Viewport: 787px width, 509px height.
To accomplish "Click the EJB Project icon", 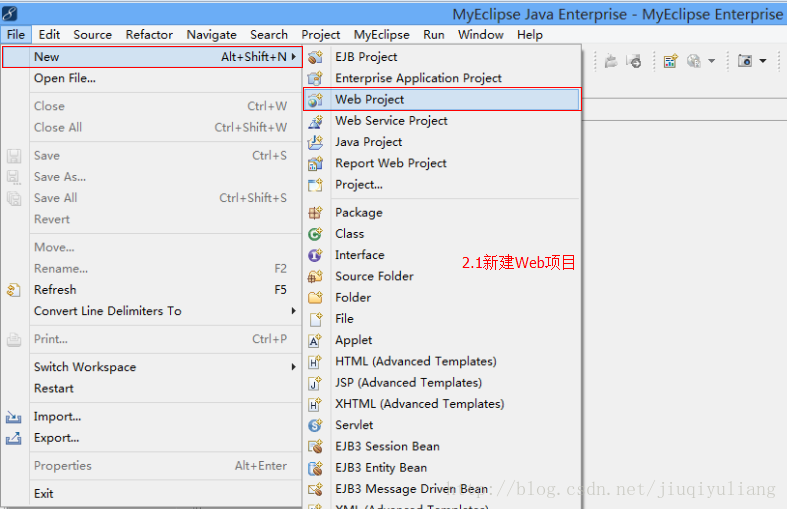I will point(315,57).
